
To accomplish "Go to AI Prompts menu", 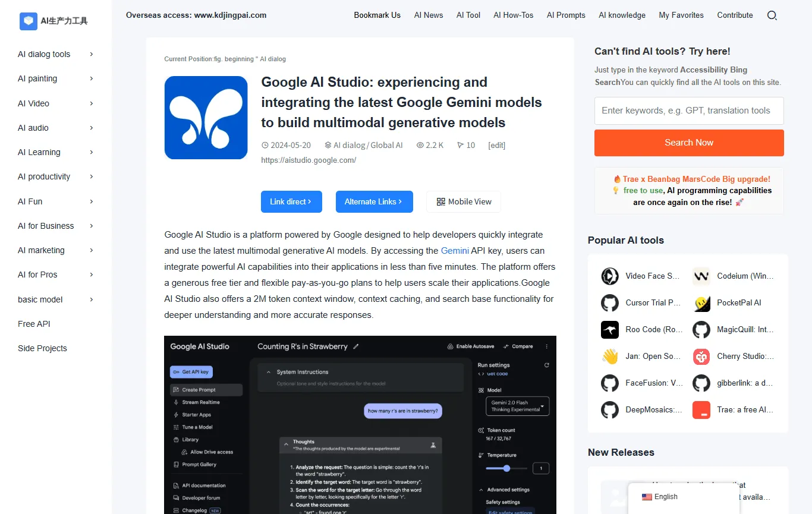I will tap(566, 15).
